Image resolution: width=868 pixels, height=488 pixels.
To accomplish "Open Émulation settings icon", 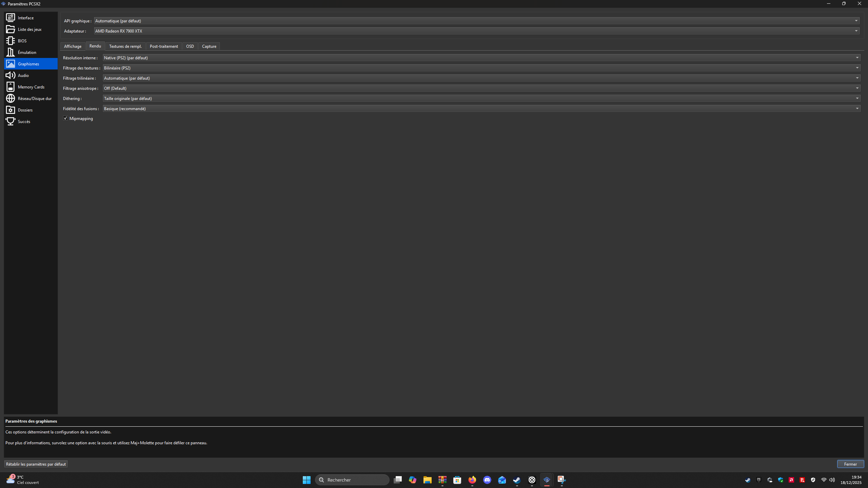I will (11, 52).
